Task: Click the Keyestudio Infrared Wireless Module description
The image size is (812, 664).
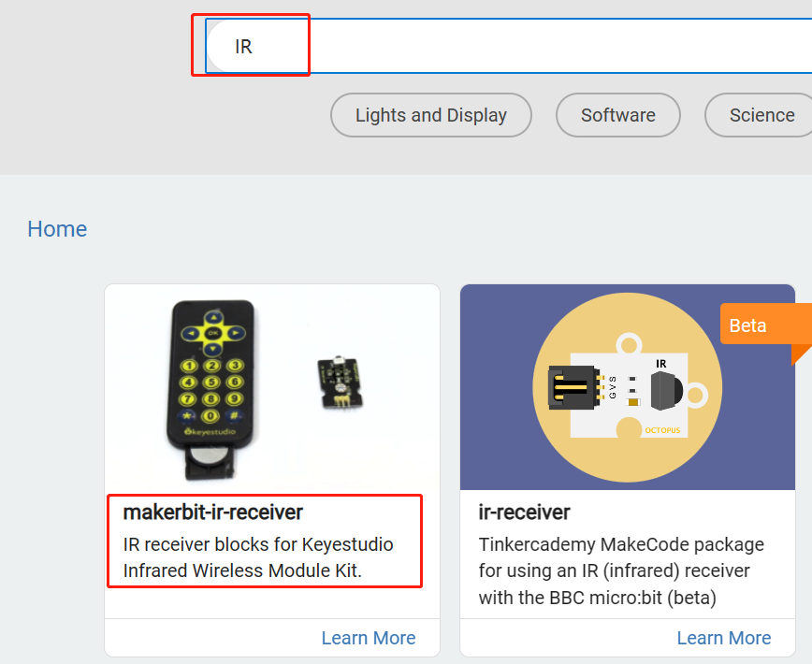Action: [258, 557]
